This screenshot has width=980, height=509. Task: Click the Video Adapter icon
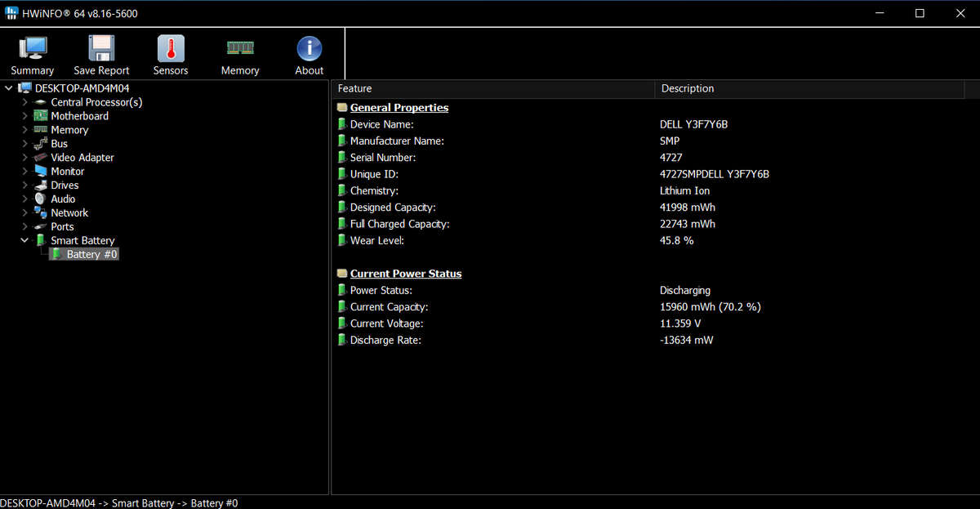42,157
